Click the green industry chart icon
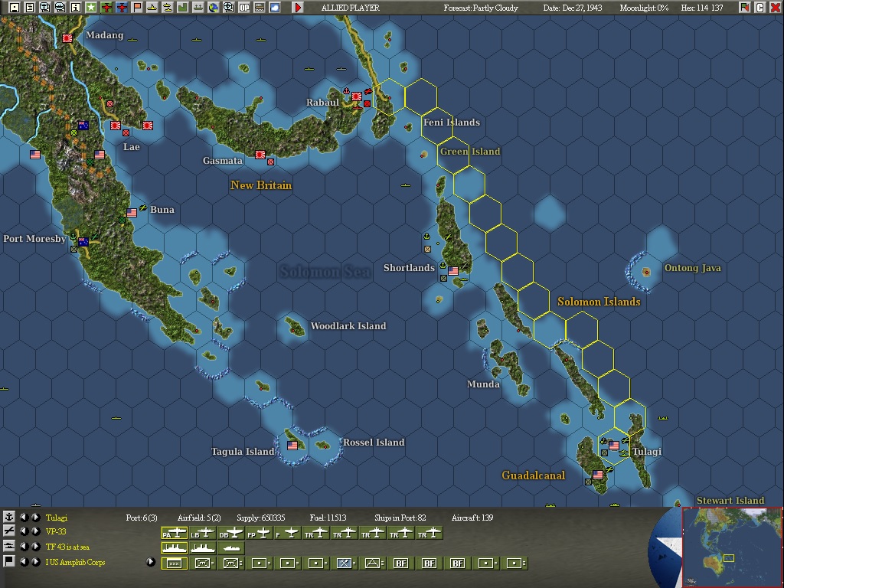The width and height of the screenshot is (882, 588). coord(183,8)
